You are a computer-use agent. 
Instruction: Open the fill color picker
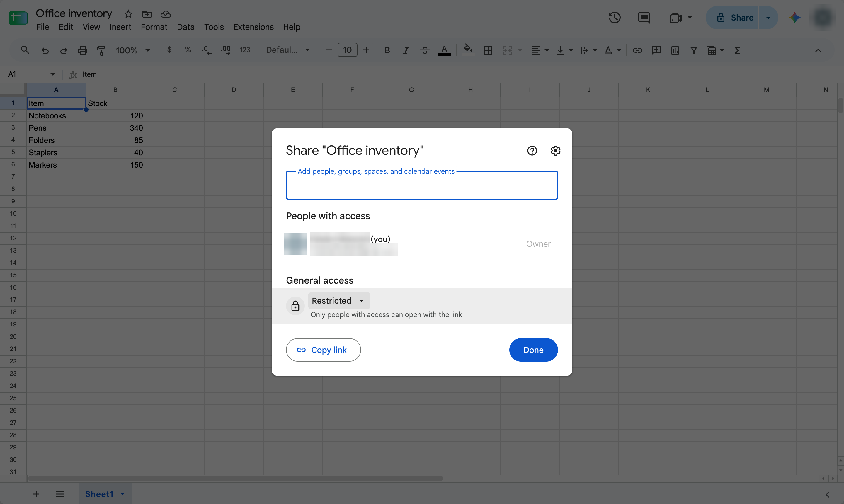coord(468,49)
